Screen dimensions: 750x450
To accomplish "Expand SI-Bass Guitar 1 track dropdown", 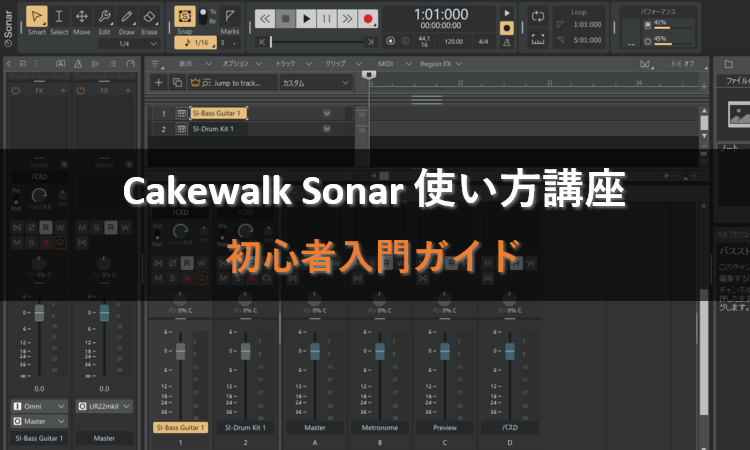I will (x=326, y=114).
